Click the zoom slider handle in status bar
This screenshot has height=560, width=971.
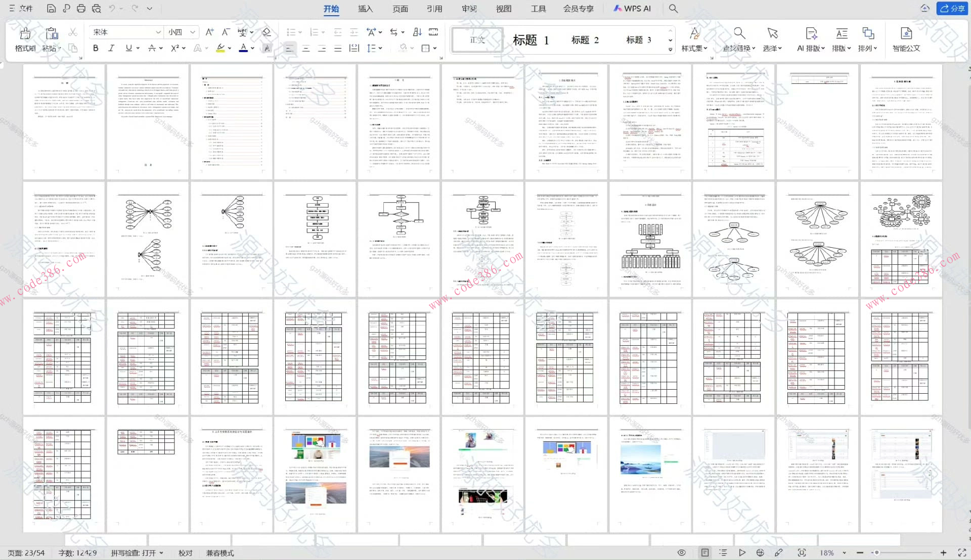[876, 553]
